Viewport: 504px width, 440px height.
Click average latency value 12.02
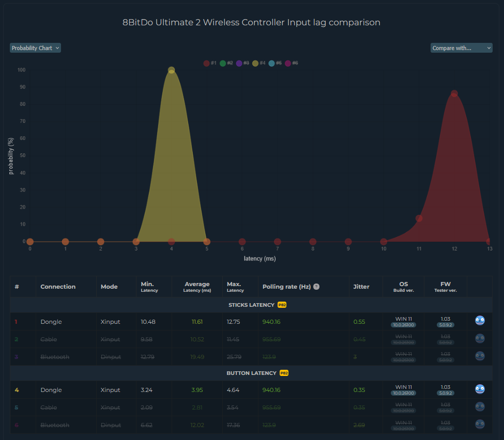point(197,425)
